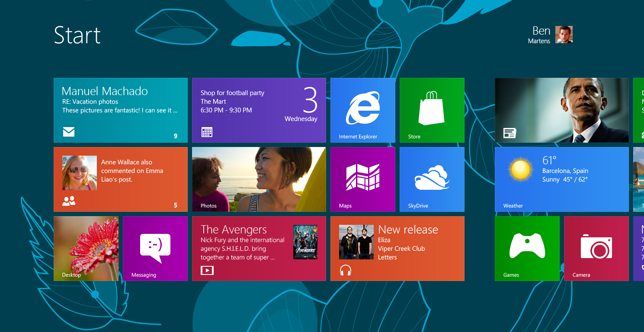Click the Start heading
Viewport: 644px width, 332px height.
click(x=77, y=35)
